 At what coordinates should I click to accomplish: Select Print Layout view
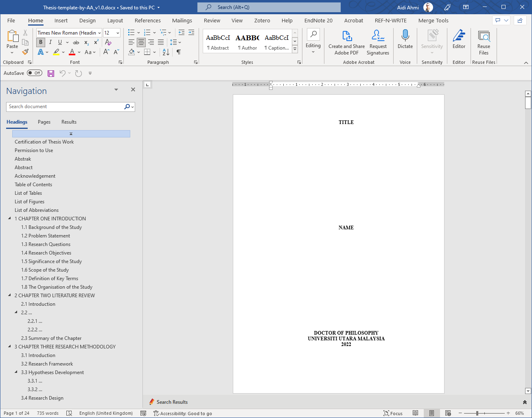(431, 413)
